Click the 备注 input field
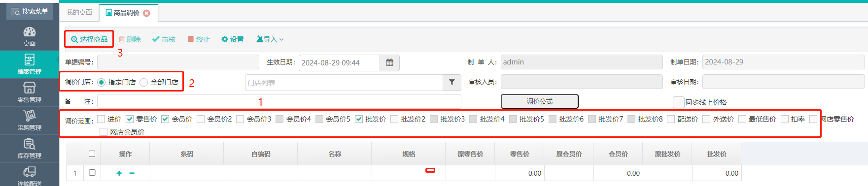Screen dimensions: 868x186 pos(279,101)
